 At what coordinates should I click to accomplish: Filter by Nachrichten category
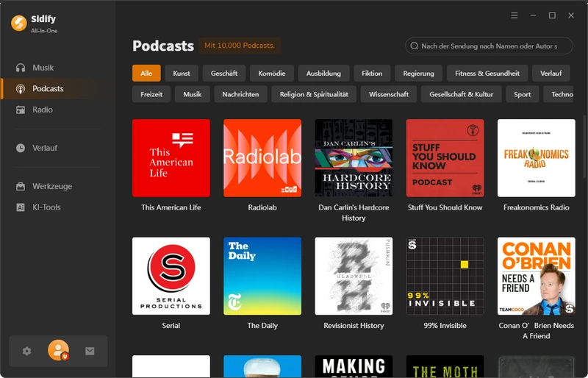point(240,94)
